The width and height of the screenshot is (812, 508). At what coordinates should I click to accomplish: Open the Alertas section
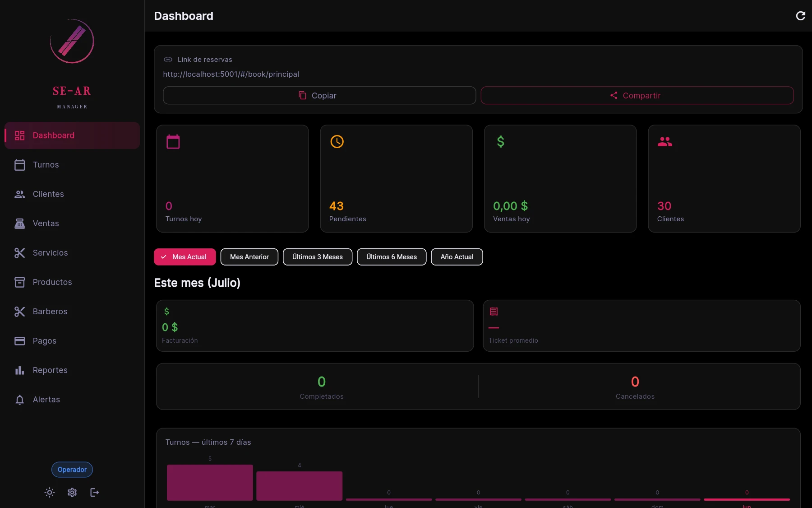tap(72, 400)
